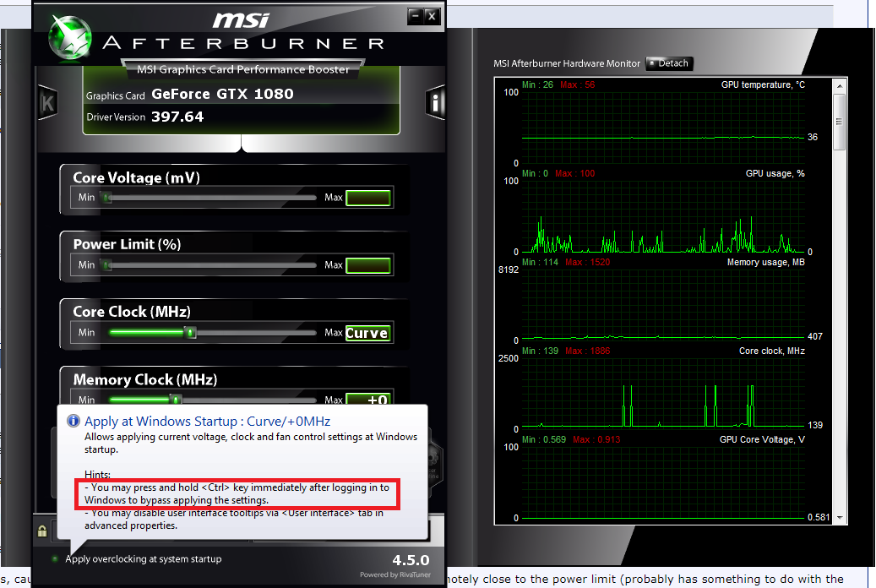876x588 pixels.
Task: Close the Afterburner window
Action: (x=432, y=16)
